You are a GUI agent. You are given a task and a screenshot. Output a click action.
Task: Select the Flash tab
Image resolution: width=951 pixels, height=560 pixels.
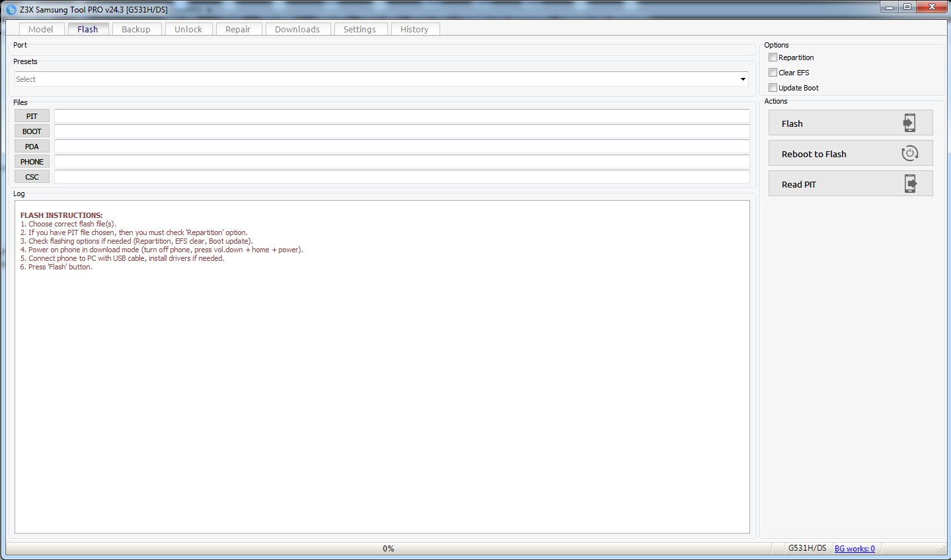point(87,29)
